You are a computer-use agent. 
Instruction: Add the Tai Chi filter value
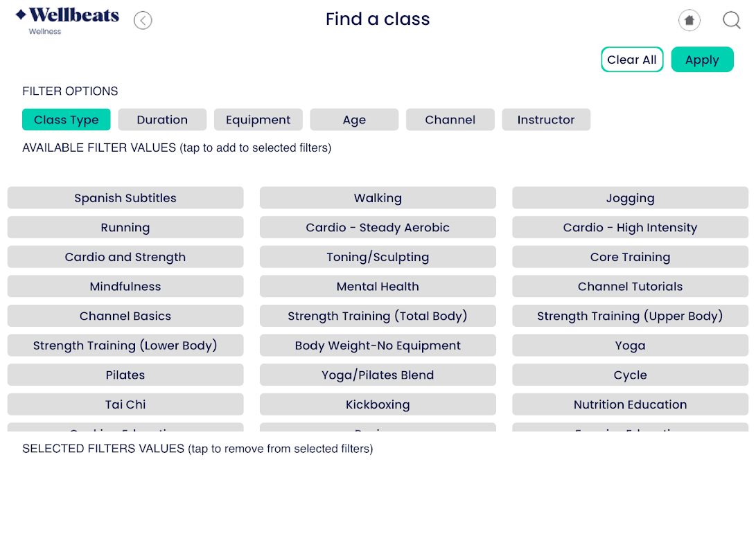click(125, 404)
